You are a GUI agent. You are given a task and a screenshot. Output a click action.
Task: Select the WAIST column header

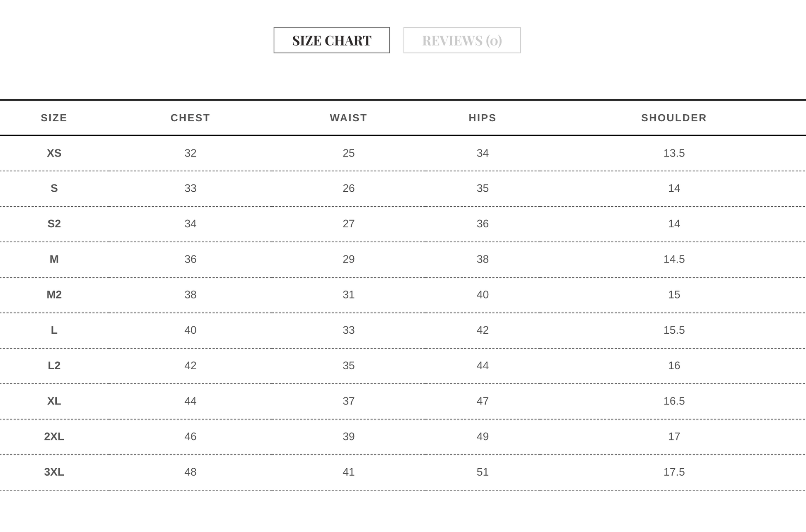(348, 118)
